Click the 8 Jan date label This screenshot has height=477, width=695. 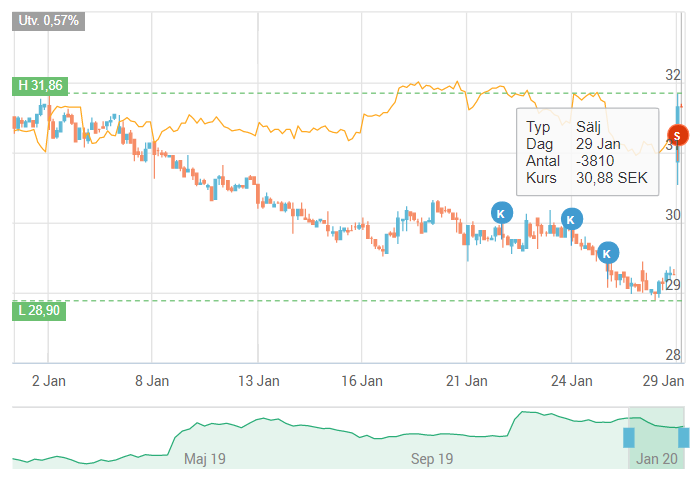pos(152,380)
